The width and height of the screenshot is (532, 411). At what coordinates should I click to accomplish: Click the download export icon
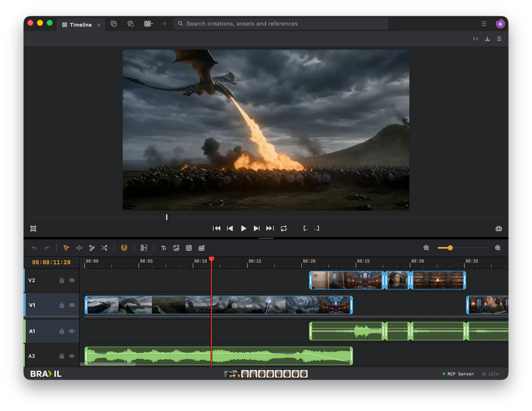487,39
